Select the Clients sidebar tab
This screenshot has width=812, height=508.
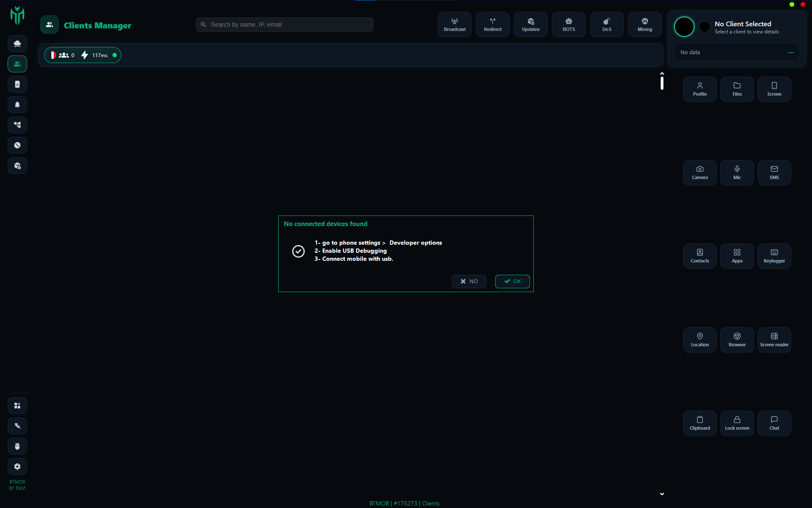point(17,64)
